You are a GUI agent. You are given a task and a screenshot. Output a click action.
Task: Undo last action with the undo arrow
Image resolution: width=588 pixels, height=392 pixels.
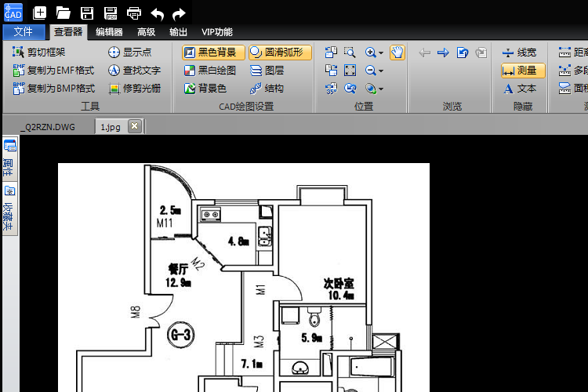157,14
